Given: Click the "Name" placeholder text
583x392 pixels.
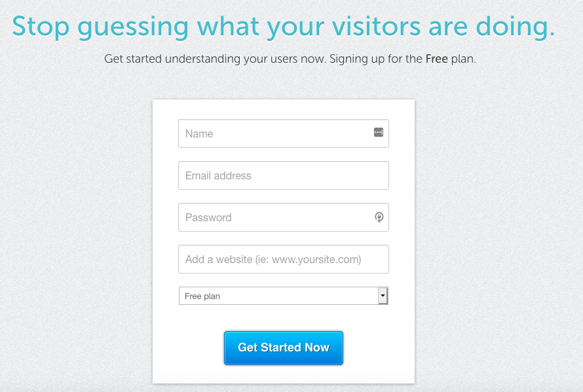Looking at the screenshot, I should point(199,134).
